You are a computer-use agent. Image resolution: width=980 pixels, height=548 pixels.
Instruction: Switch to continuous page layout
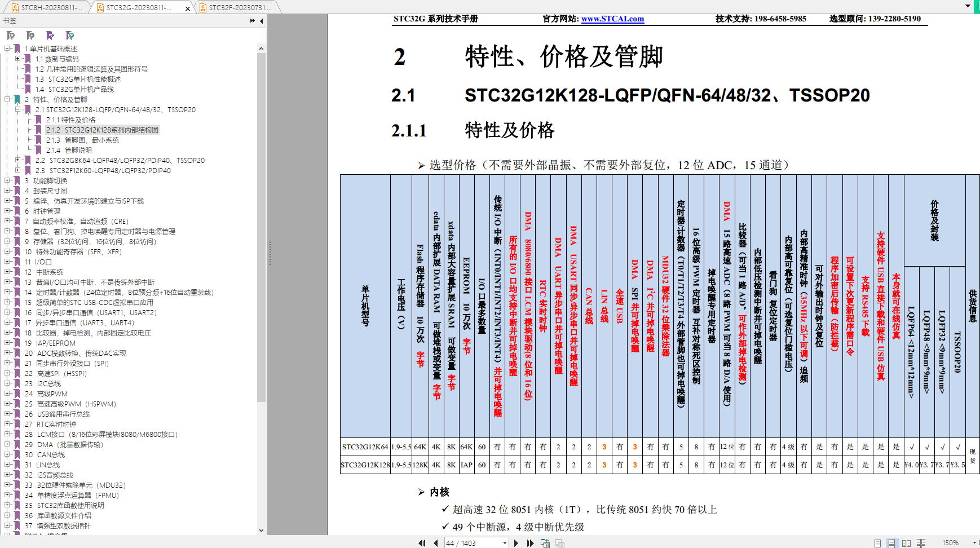point(891,543)
